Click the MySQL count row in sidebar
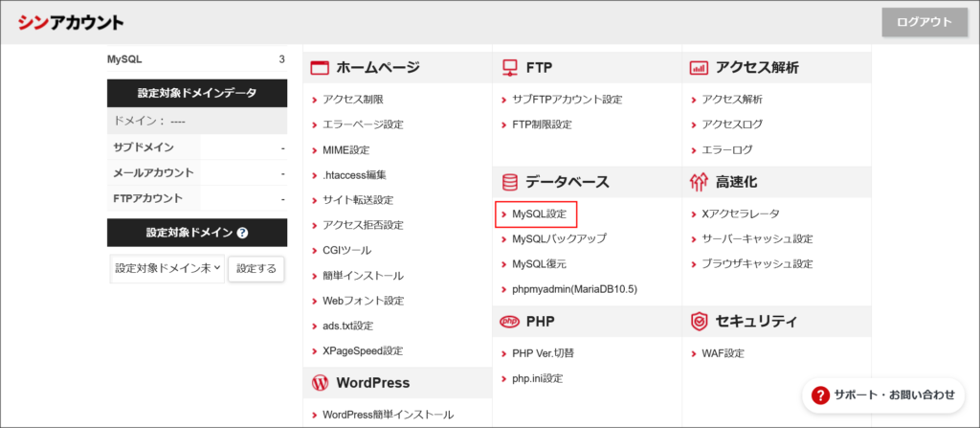Screen dimensions: 980x428 [x=197, y=60]
